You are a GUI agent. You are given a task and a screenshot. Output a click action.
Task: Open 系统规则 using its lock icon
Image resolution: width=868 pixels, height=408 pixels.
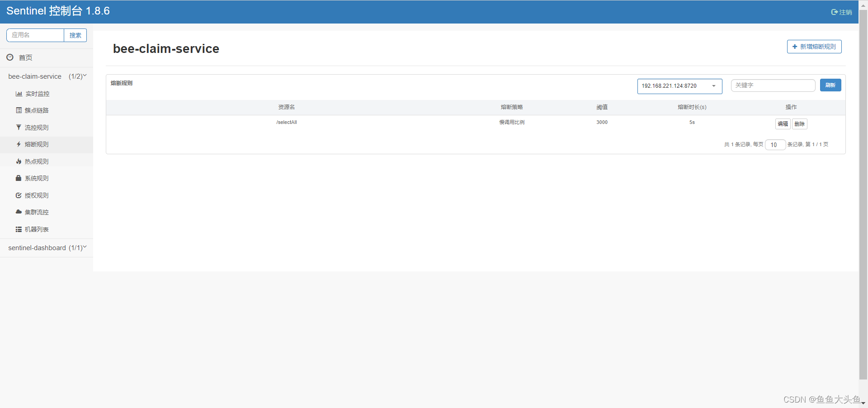click(19, 178)
